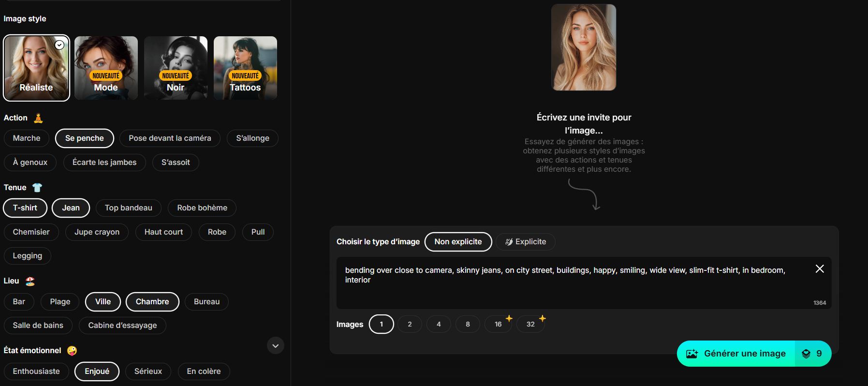This screenshot has width=868, height=386.
Task: Open the blonde woman preview thumbnail
Action: coord(584,47)
